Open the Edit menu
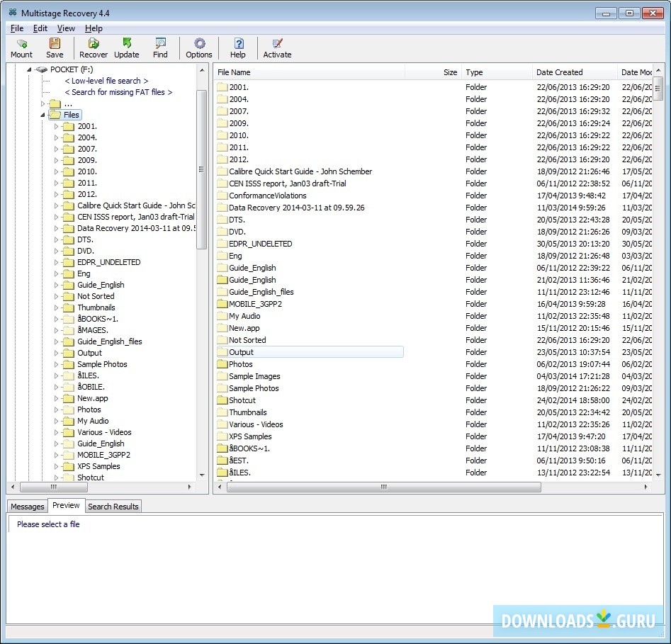 [x=40, y=28]
